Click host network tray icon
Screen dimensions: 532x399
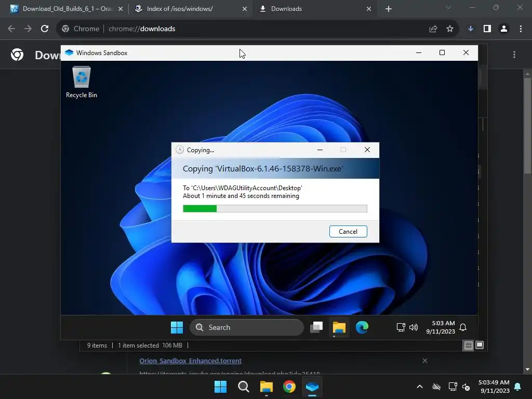[x=453, y=387]
